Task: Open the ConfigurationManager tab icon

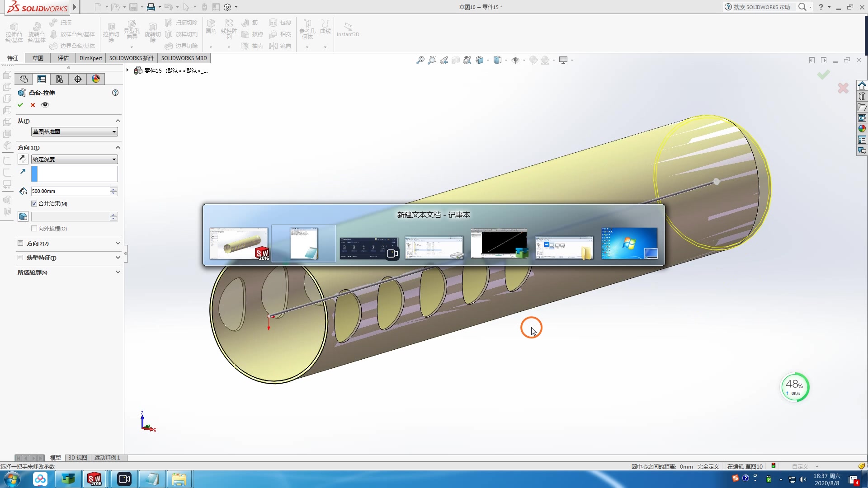Action: pos(60,79)
